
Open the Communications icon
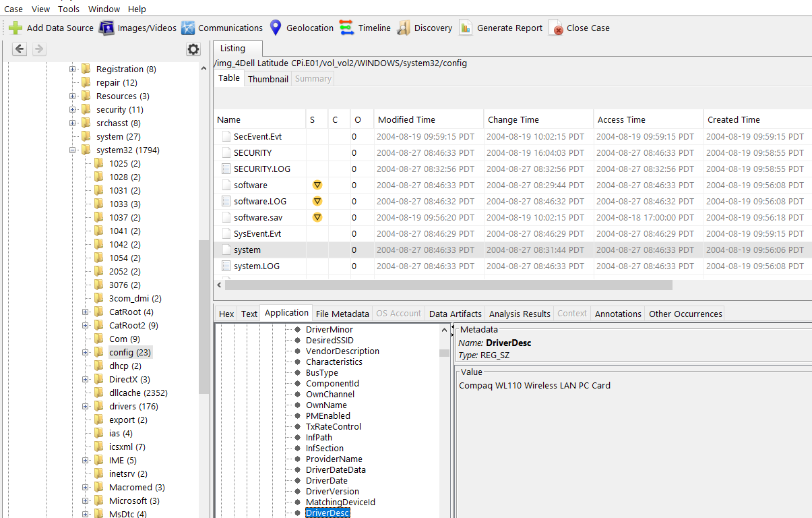pyautogui.click(x=188, y=28)
